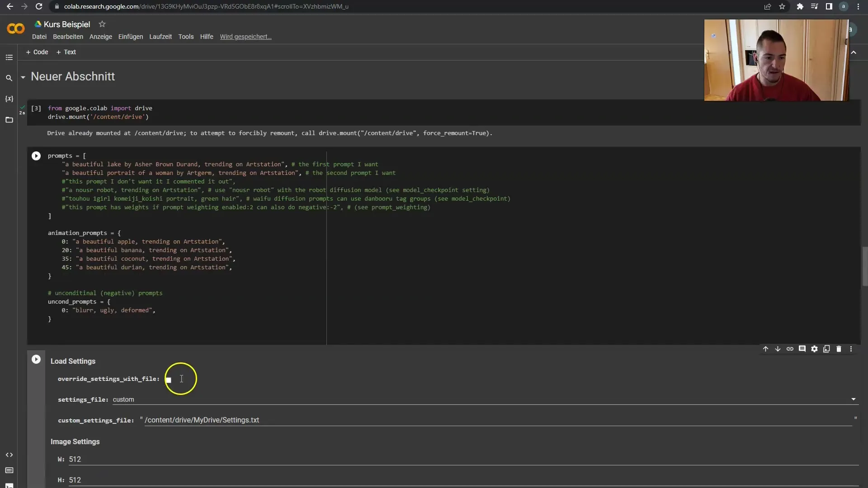The width and height of the screenshot is (868, 488).
Task: Run the prompts code cell
Action: (x=36, y=156)
